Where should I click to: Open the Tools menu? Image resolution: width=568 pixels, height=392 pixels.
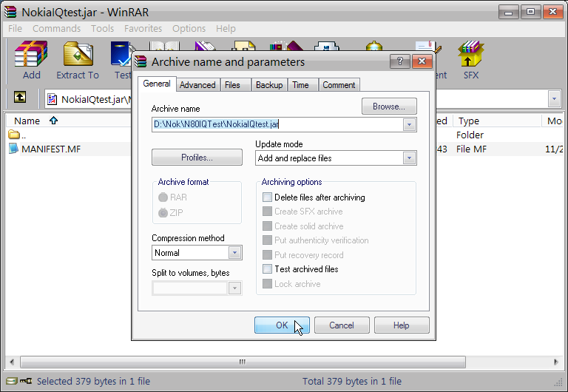pos(102,28)
